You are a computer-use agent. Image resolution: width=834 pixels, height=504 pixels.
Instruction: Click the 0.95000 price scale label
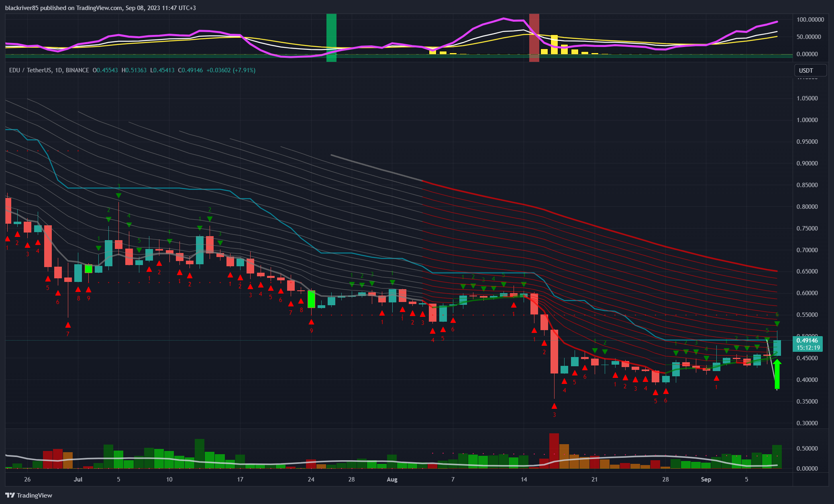point(807,142)
